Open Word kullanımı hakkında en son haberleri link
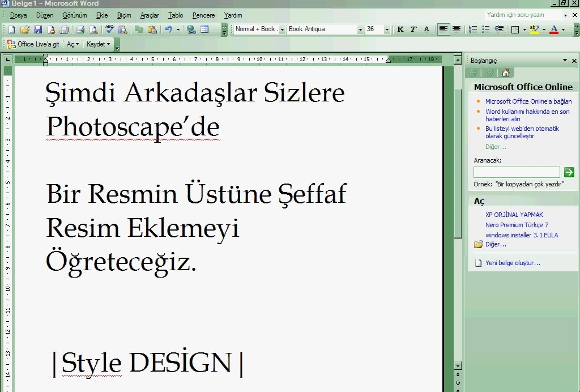The image size is (580, 392). coord(527,115)
